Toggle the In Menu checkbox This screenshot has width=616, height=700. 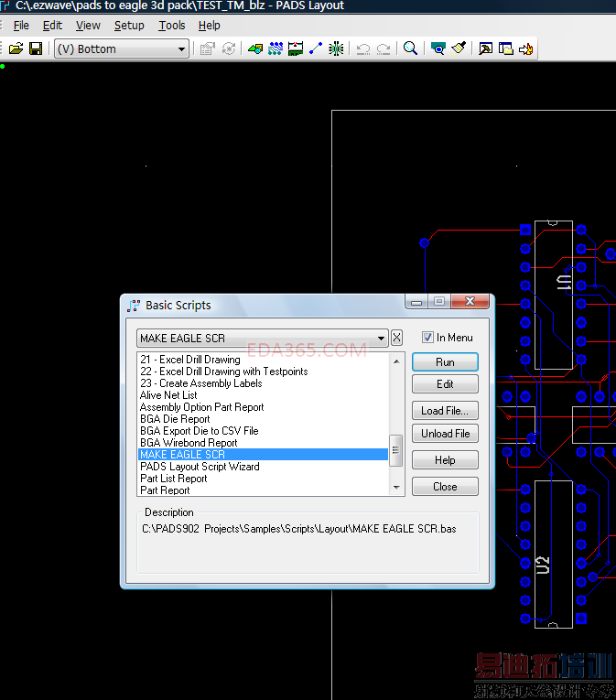pos(427,338)
